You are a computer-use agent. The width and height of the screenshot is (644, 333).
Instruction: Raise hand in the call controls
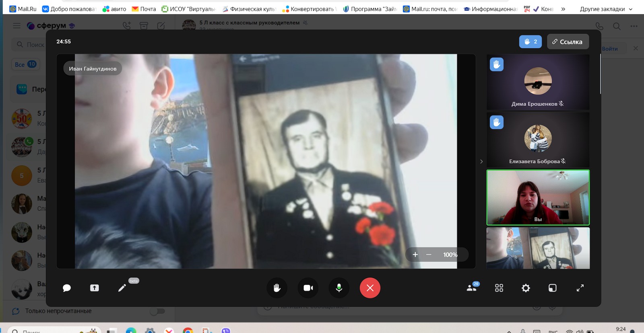click(x=277, y=288)
